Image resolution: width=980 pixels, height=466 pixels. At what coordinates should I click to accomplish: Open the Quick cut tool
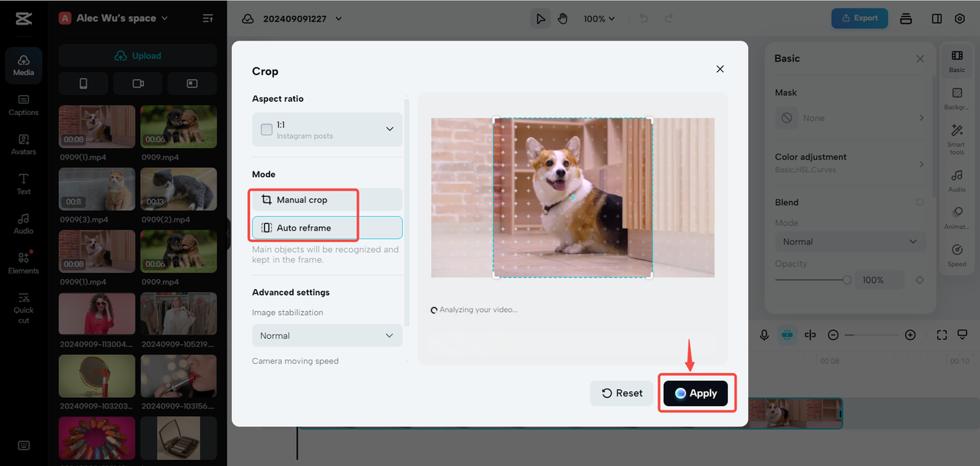[x=24, y=307]
